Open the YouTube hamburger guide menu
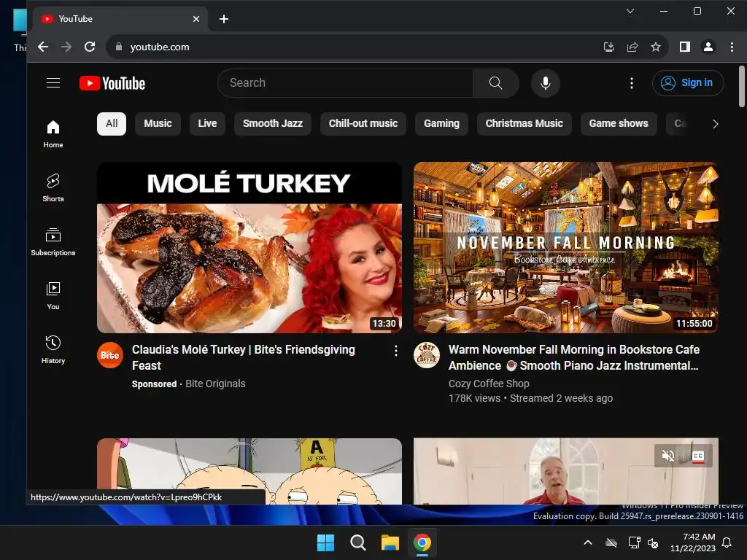Viewport: 747px width, 560px height. pos(53,83)
